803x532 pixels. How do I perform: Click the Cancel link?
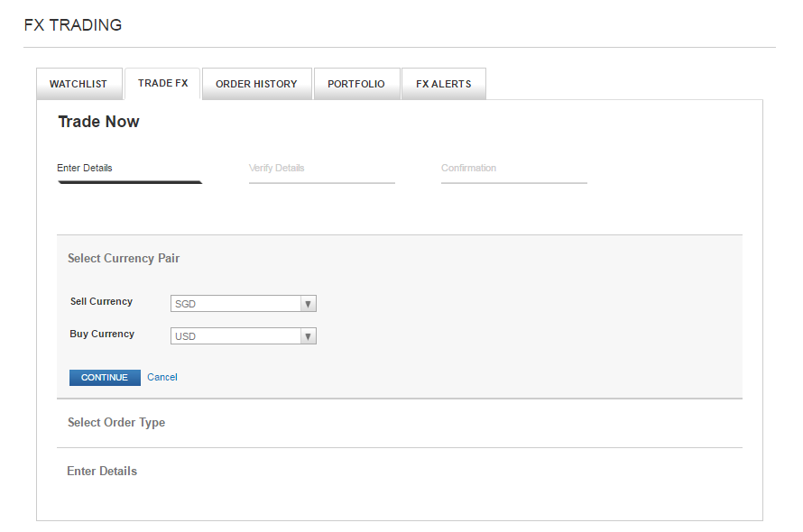click(162, 377)
